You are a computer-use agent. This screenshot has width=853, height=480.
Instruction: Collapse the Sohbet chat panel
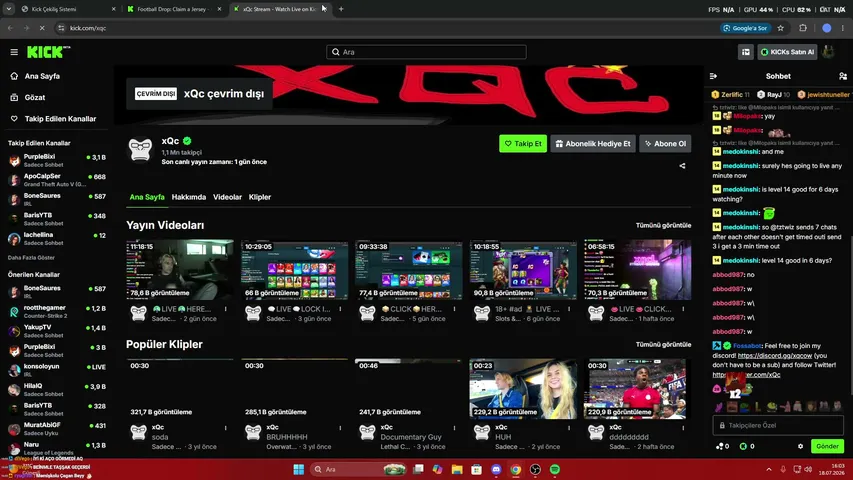pos(713,76)
